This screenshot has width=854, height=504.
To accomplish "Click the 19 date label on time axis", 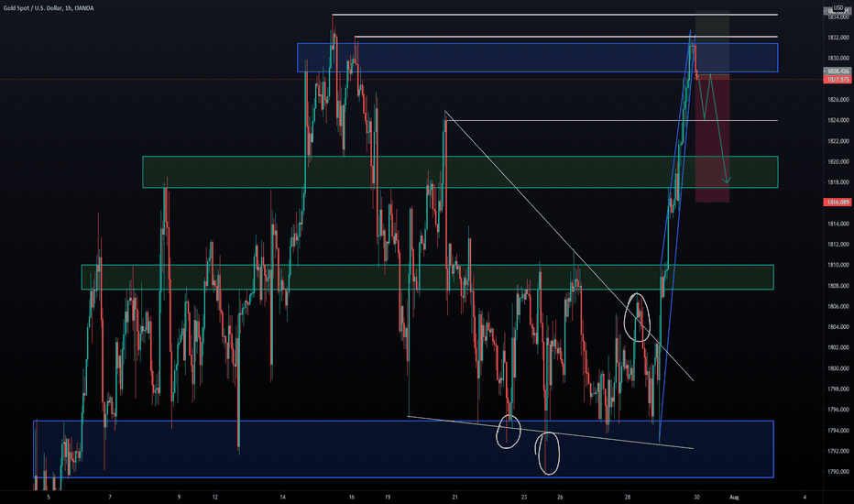I will 388,497.
